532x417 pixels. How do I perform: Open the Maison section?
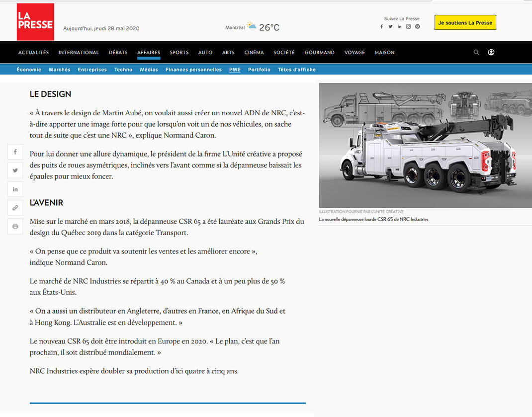[384, 52]
